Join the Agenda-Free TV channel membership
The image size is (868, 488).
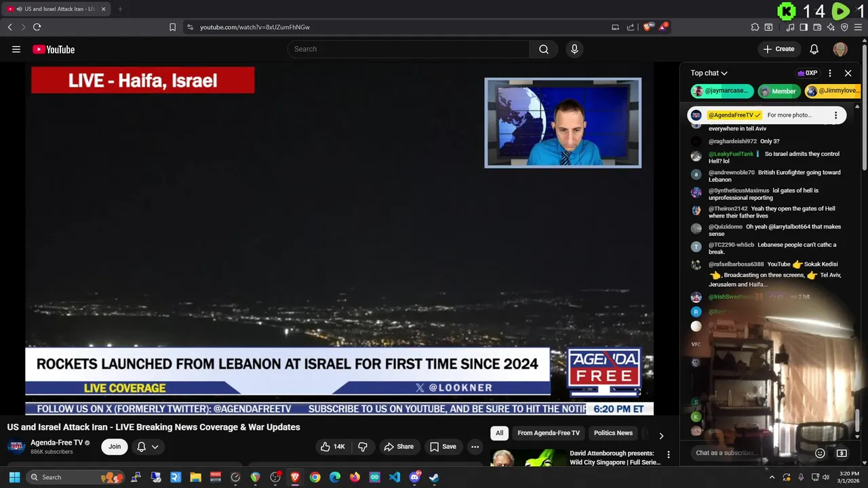(x=115, y=447)
